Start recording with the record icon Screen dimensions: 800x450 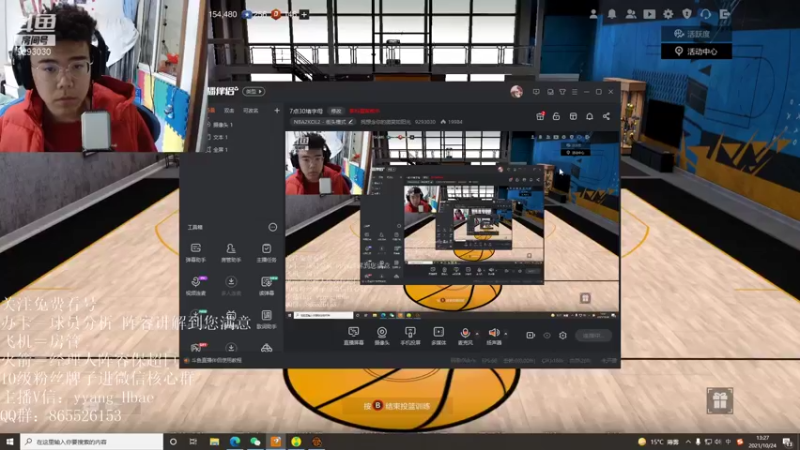click(531, 335)
